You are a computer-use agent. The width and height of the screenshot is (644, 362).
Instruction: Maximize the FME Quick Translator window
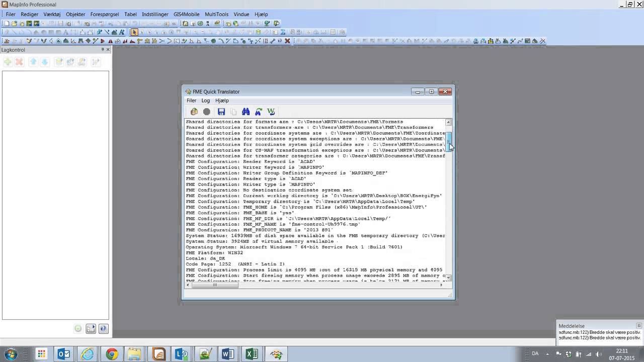(x=431, y=92)
